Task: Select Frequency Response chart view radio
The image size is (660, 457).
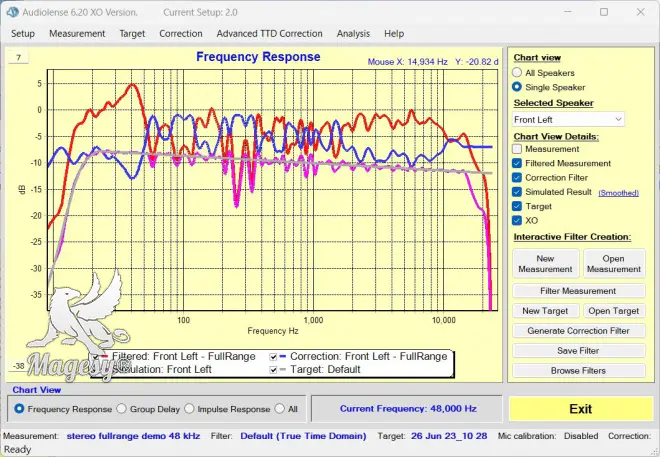Action: click(19, 409)
